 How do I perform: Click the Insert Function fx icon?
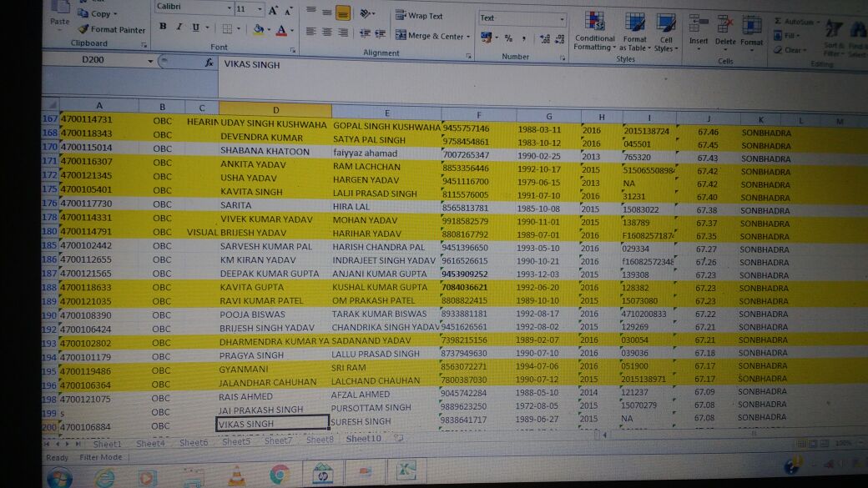click(x=209, y=63)
